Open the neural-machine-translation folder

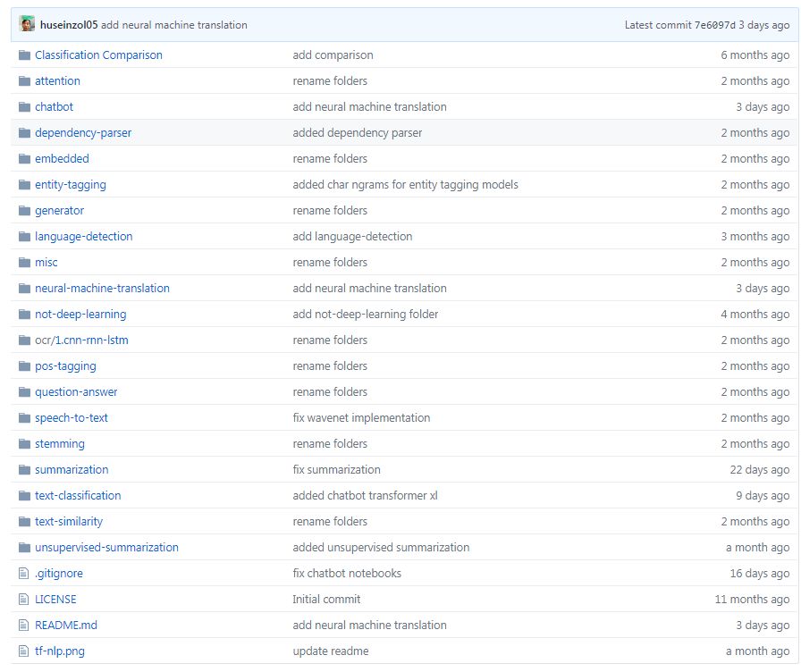pyautogui.click(x=102, y=288)
